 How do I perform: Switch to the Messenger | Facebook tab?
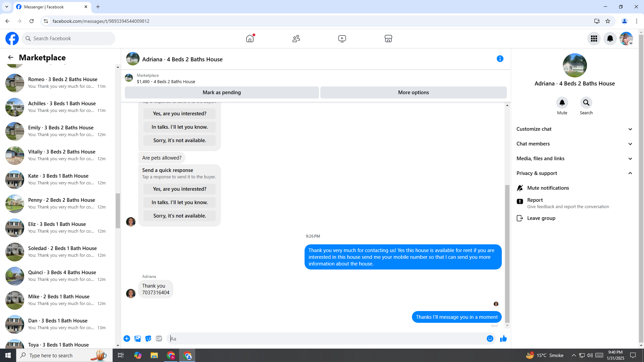[52, 7]
